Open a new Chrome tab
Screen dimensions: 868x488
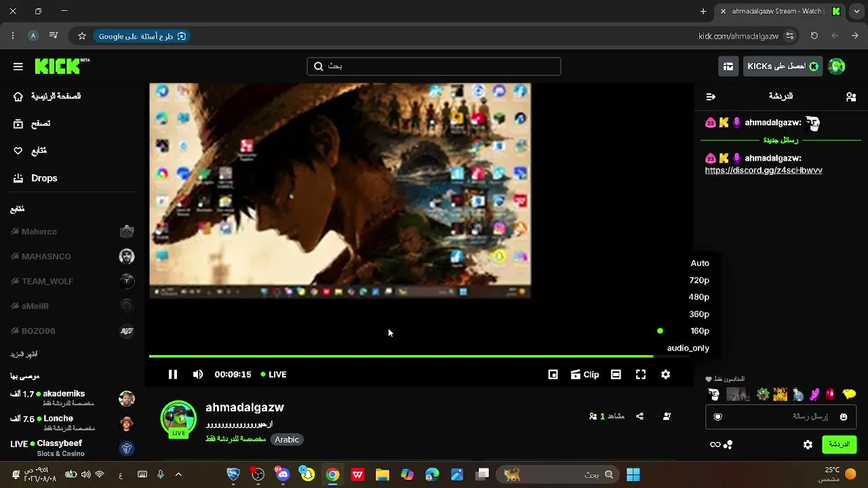click(703, 12)
